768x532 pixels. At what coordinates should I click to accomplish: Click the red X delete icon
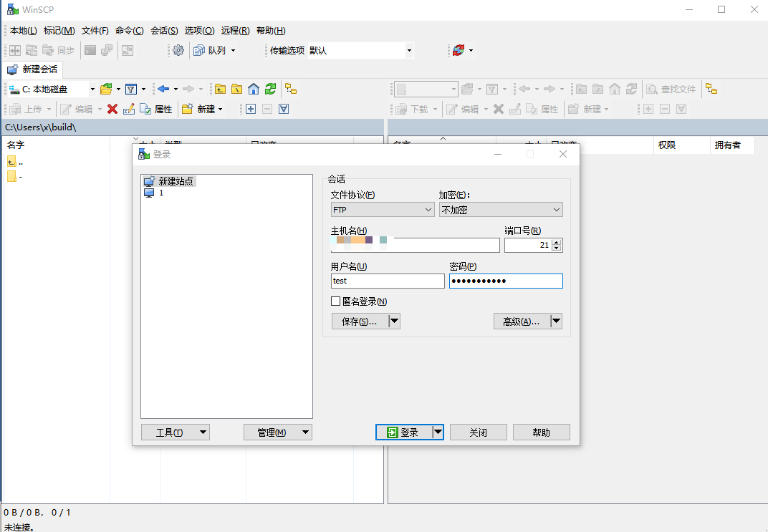pyautogui.click(x=112, y=109)
